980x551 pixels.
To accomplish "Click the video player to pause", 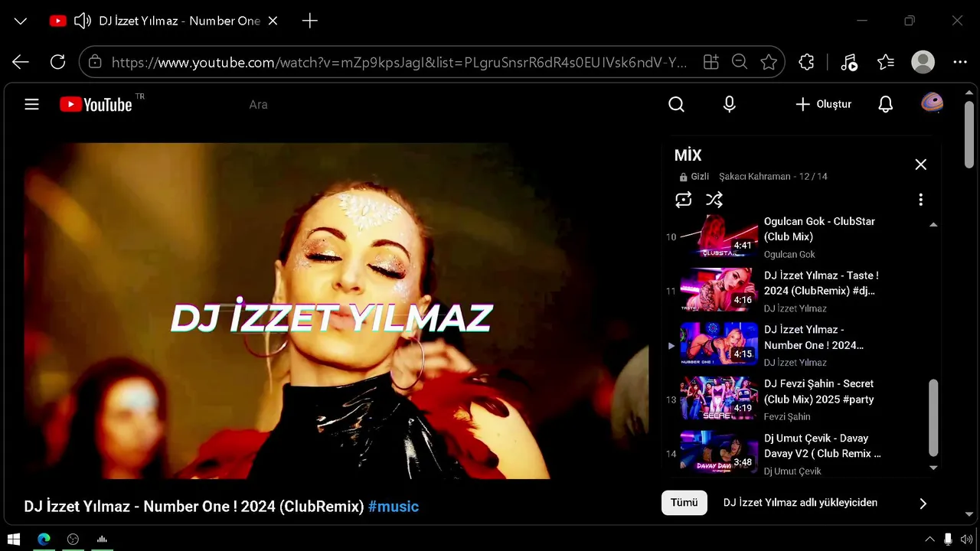I will tap(335, 311).
